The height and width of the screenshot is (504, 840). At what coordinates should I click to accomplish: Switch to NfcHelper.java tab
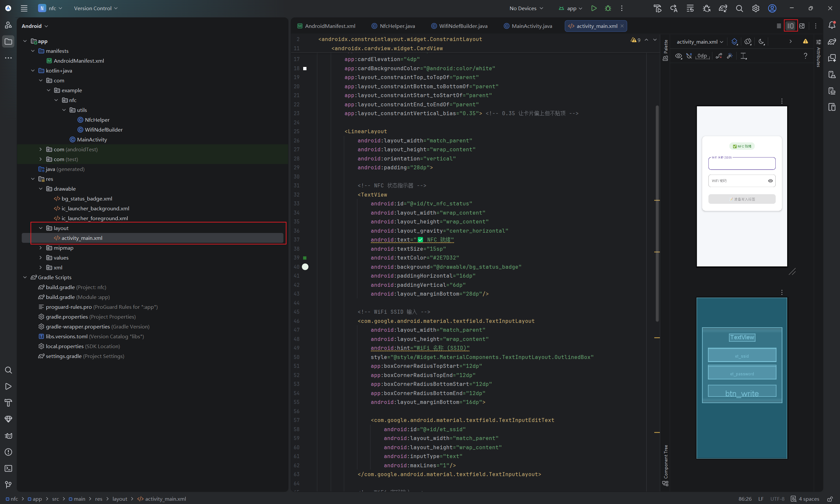[x=393, y=26]
